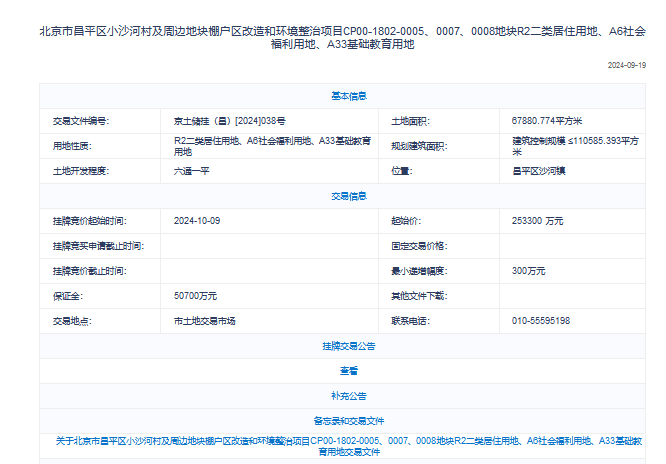Viewport: 666px width, 464px height.
Task: Click the 市土地交易市场 trading venue cell
Action: pos(205,321)
